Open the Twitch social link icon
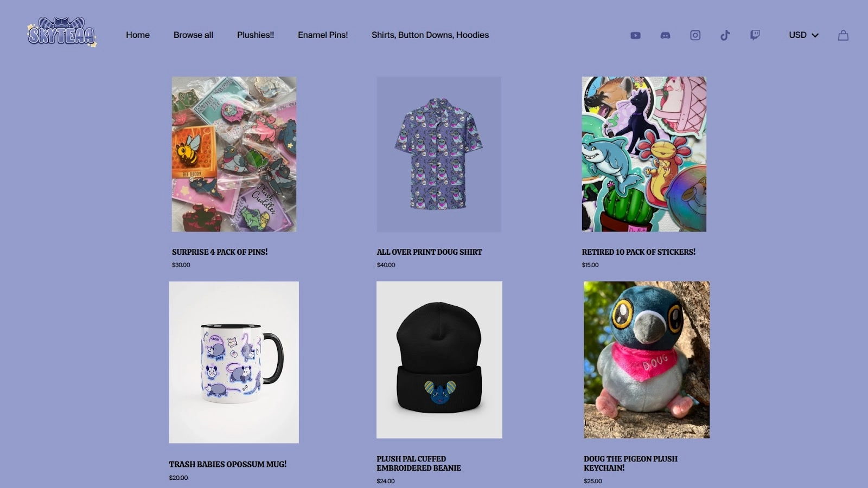 click(755, 35)
